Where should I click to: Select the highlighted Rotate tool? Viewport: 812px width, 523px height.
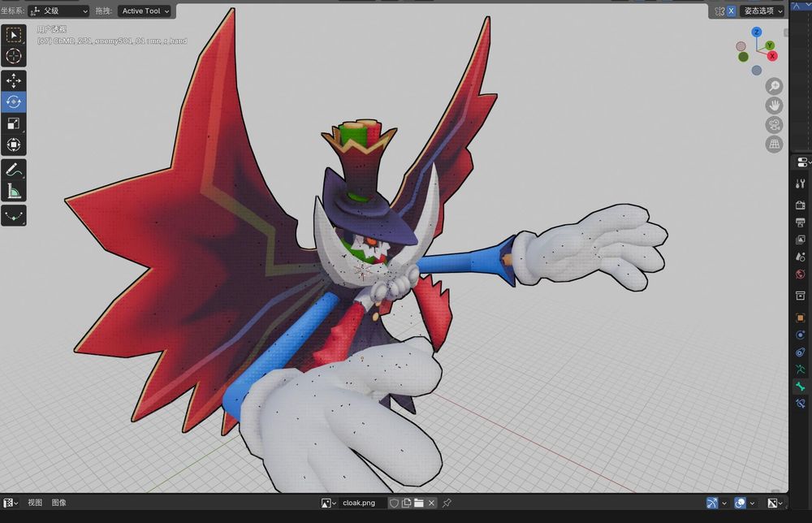tap(14, 102)
